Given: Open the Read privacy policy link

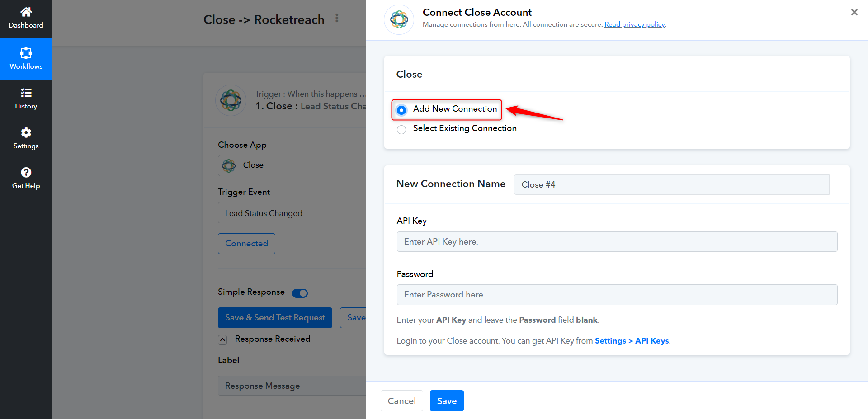Looking at the screenshot, I should [634, 24].
